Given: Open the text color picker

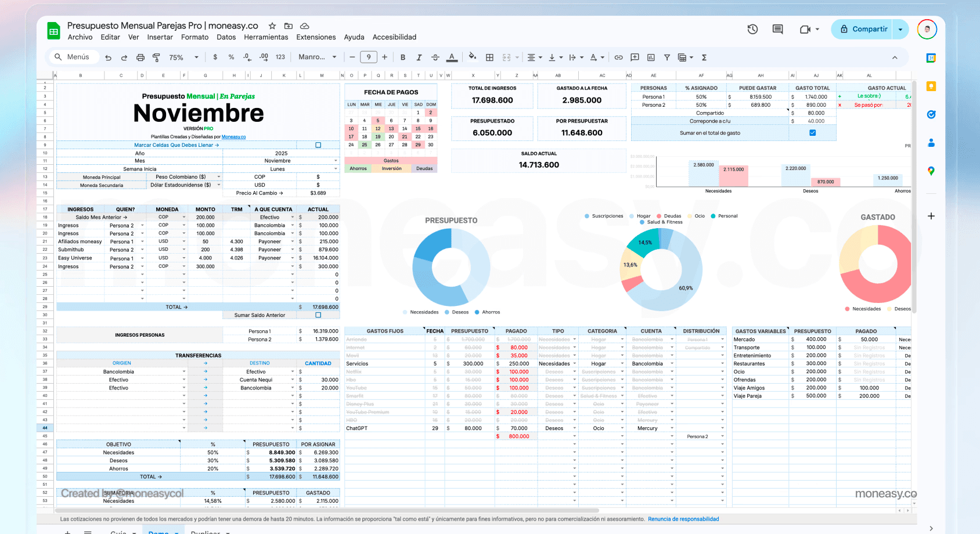Looking at the screenshot, I should point(452,57).
